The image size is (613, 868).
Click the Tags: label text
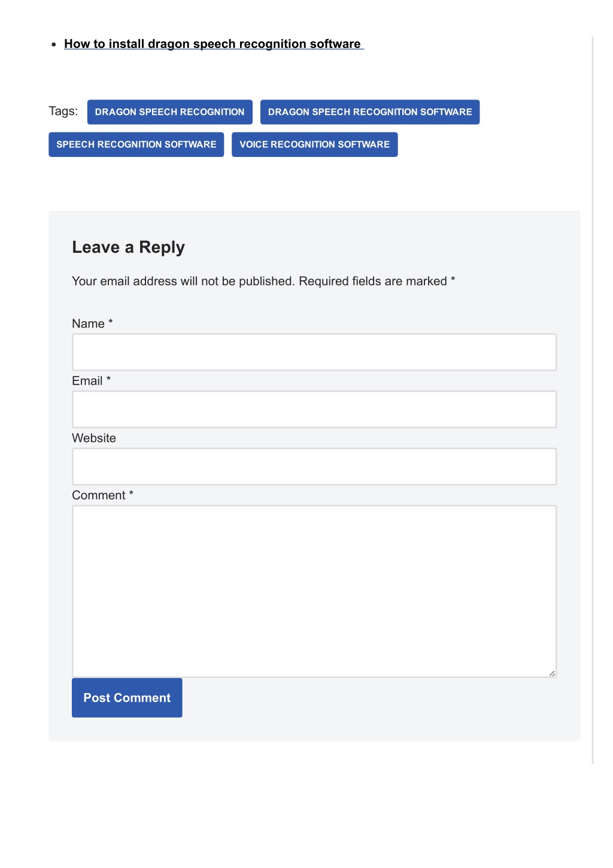[x=63, y=111]
